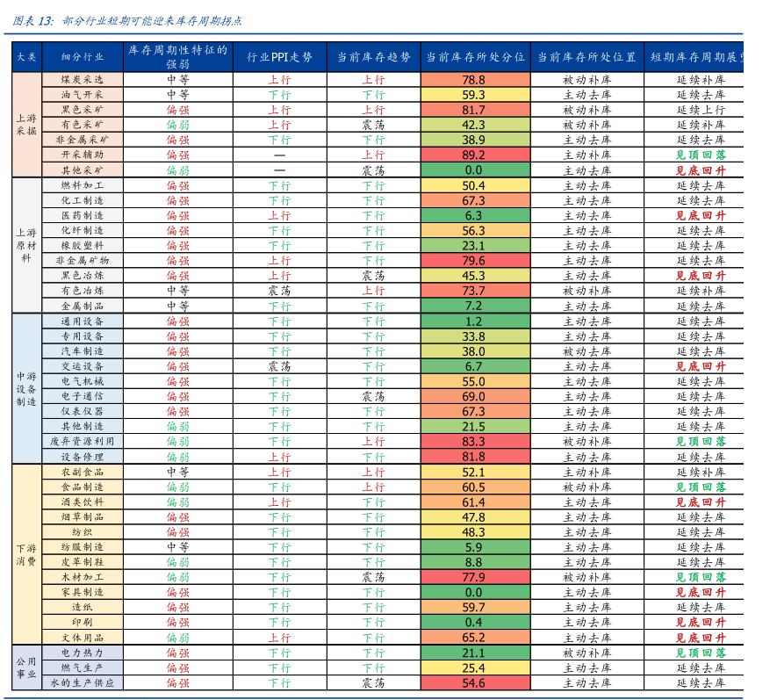
Task: Select the 废弃资源利用 industry cell
Action: [x=83, y=442]
